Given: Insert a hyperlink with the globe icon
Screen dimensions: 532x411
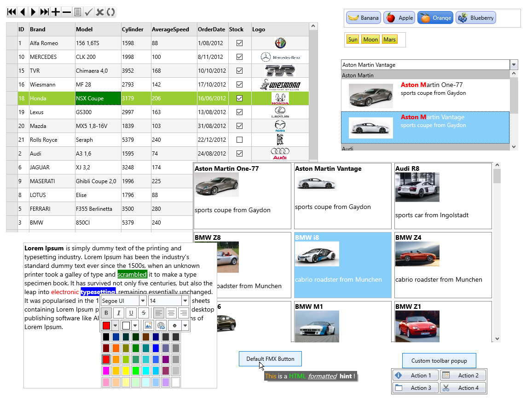Looking at the screenshot, I should (x=161, y=325).
